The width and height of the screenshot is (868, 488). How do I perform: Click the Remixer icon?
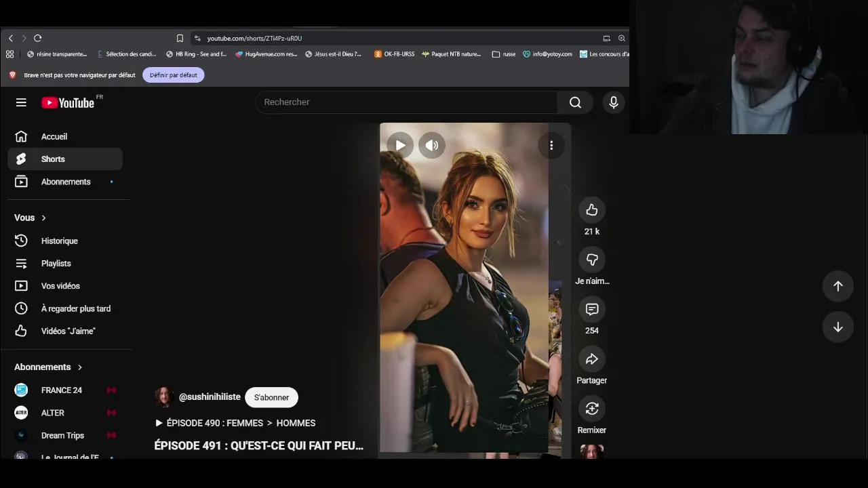pyautogui.click(x=592, y=409)
